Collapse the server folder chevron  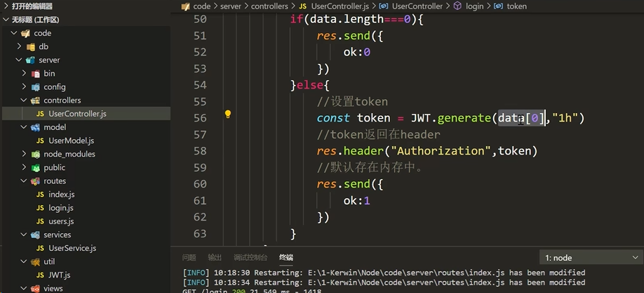(x=20, y=60)
